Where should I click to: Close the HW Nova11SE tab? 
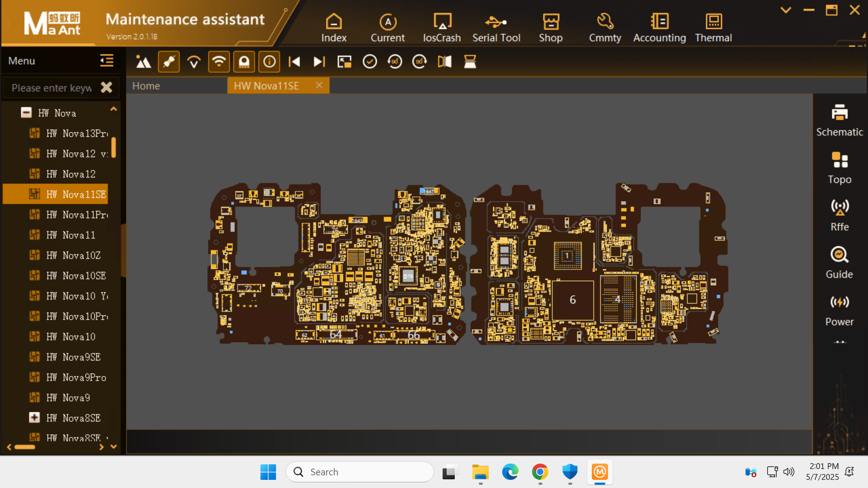click(x=319, y=85)
